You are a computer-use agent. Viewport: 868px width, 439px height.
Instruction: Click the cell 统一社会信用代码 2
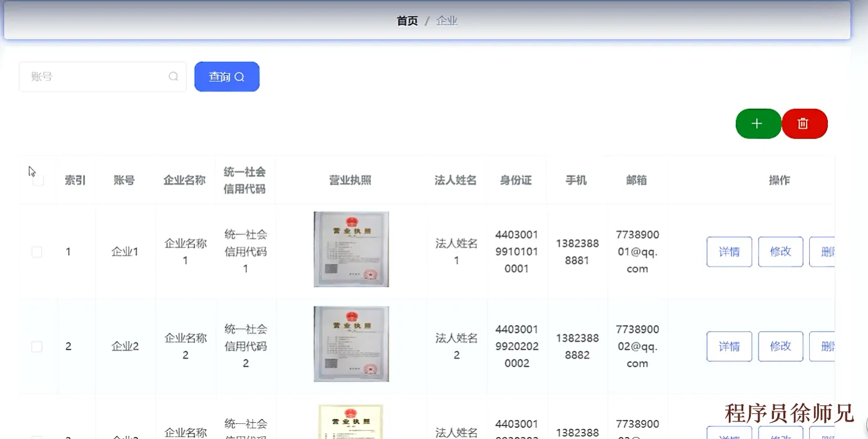pyautogui.click(x=246, y=346)
